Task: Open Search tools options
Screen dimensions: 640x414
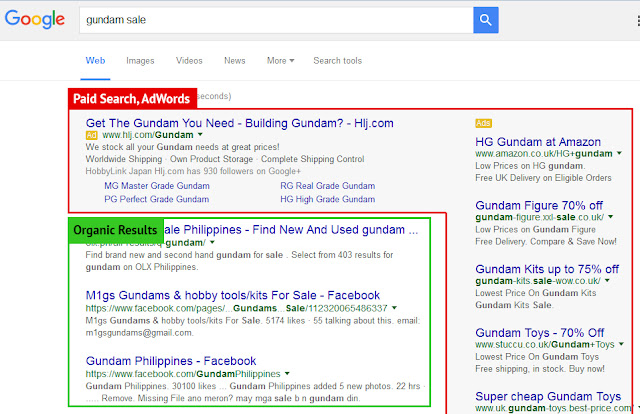Action: point(338,60)
